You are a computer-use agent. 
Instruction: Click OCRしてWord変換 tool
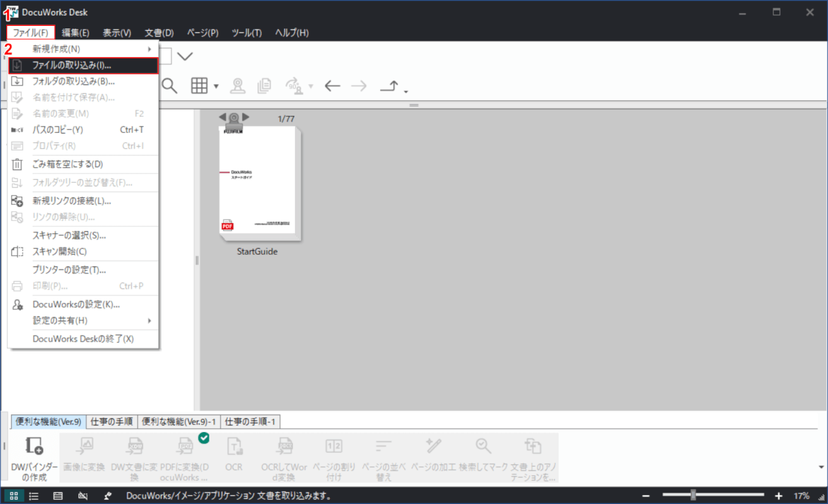click(x=284, y=458)
